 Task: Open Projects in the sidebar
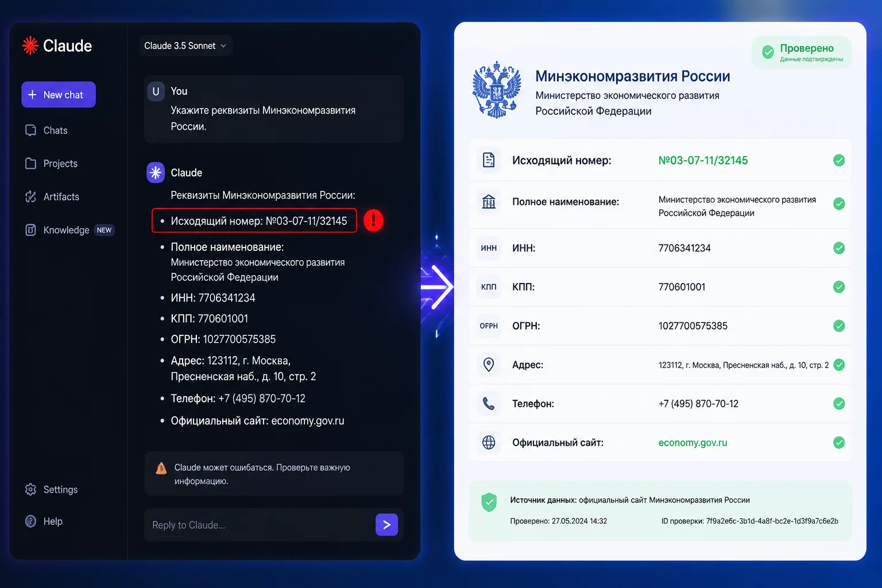(51, 164)
